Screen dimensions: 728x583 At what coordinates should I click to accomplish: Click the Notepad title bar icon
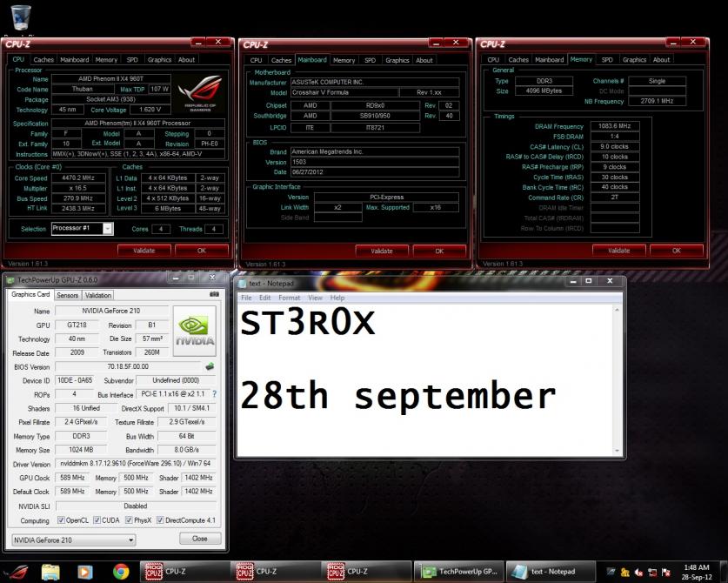tap(242, 284)
